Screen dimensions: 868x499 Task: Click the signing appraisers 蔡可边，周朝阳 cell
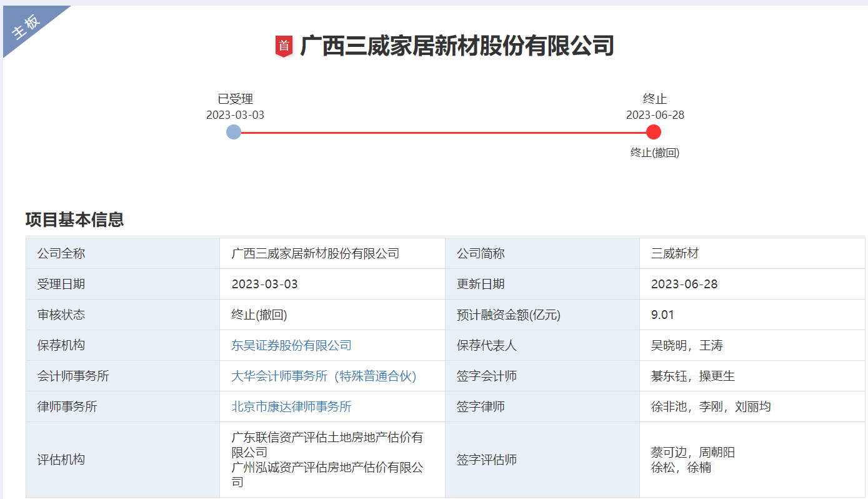point(692,452)
